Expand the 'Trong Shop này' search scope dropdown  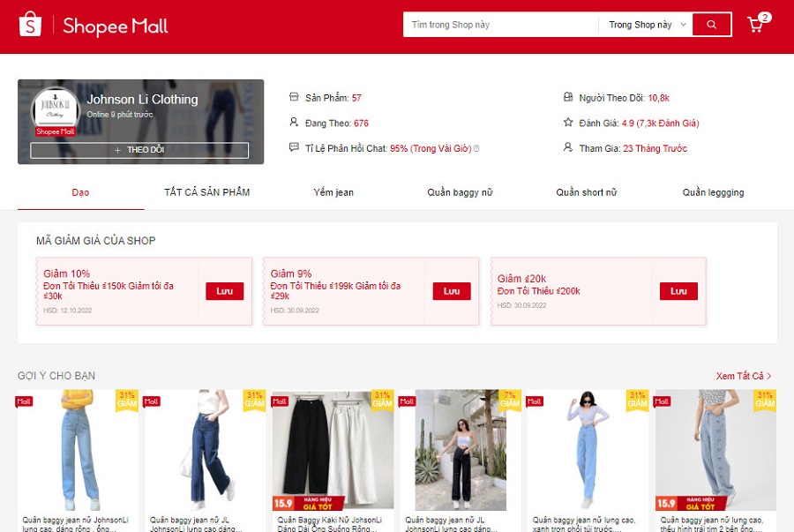click(x=647, y=25)
